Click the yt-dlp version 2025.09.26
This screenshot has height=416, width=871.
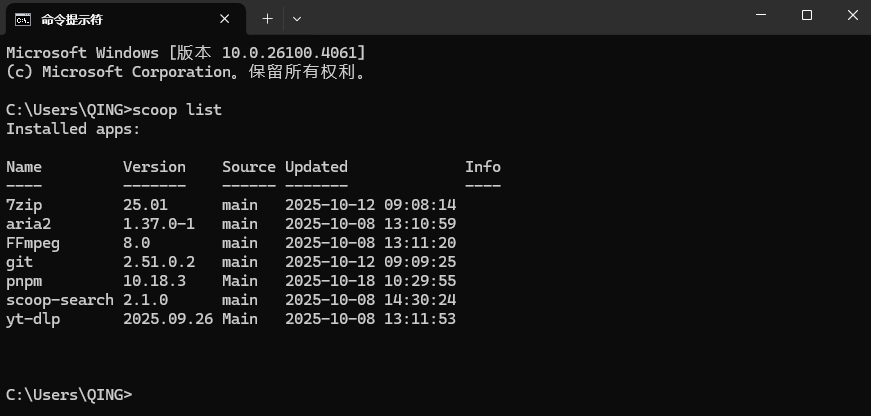168,319
